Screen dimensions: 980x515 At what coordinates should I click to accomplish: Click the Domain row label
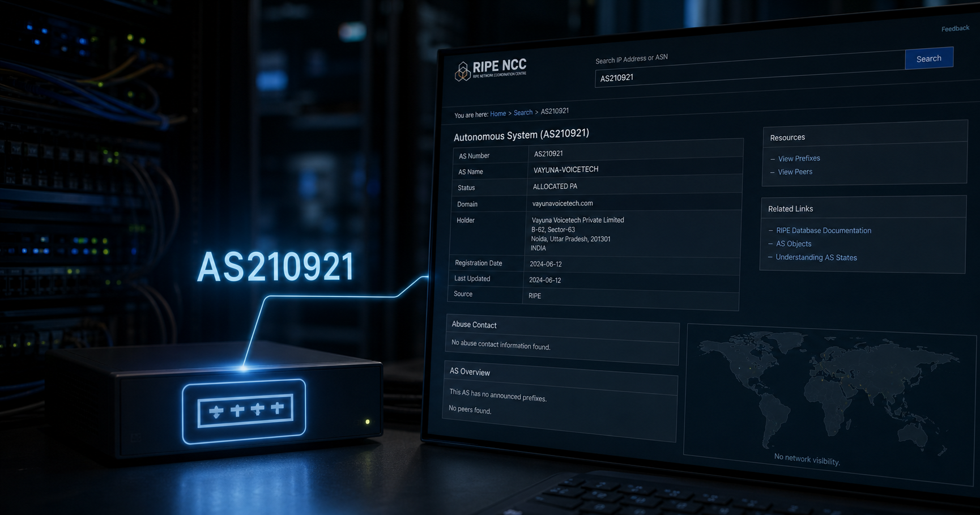(x=467, y=204)
